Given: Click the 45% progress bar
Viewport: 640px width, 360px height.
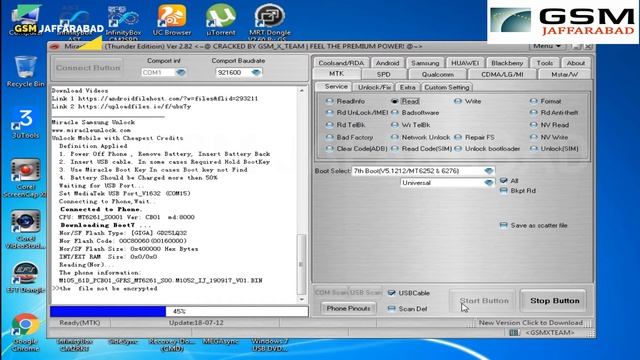Looking at the screenshot, I should pos(179,311).
